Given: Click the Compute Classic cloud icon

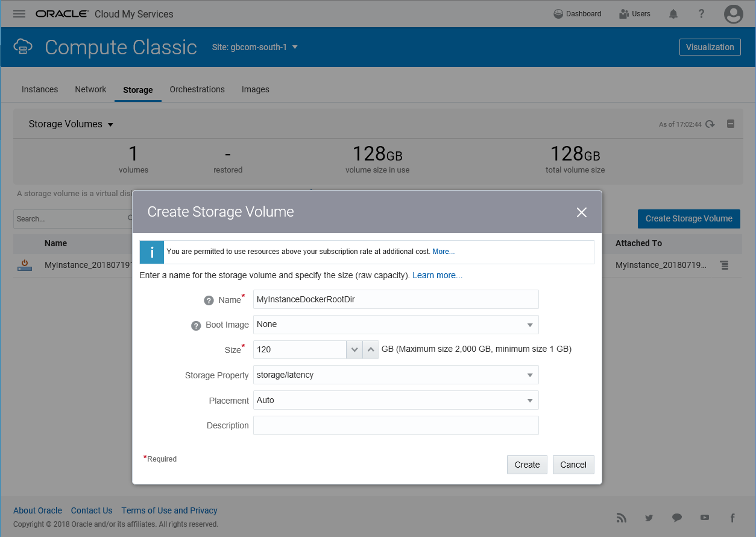Looking at the screenshot, I should tap(23, 46).
